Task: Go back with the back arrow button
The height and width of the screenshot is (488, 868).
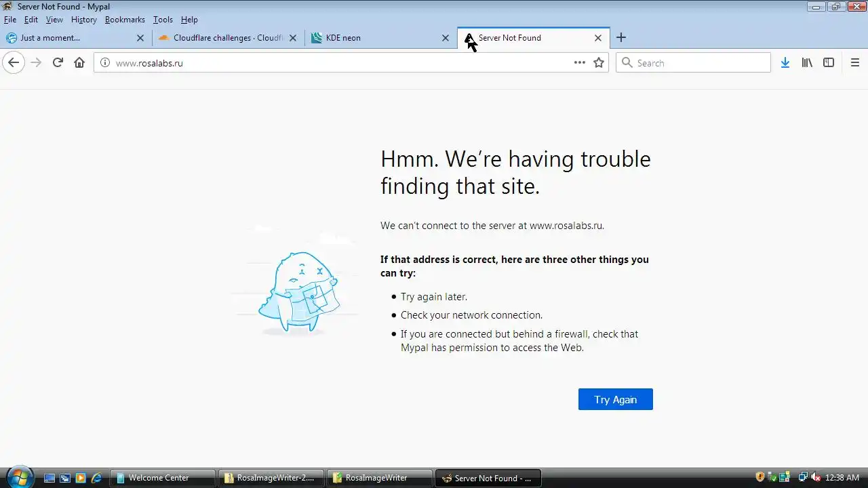Action: click(14, 62)
